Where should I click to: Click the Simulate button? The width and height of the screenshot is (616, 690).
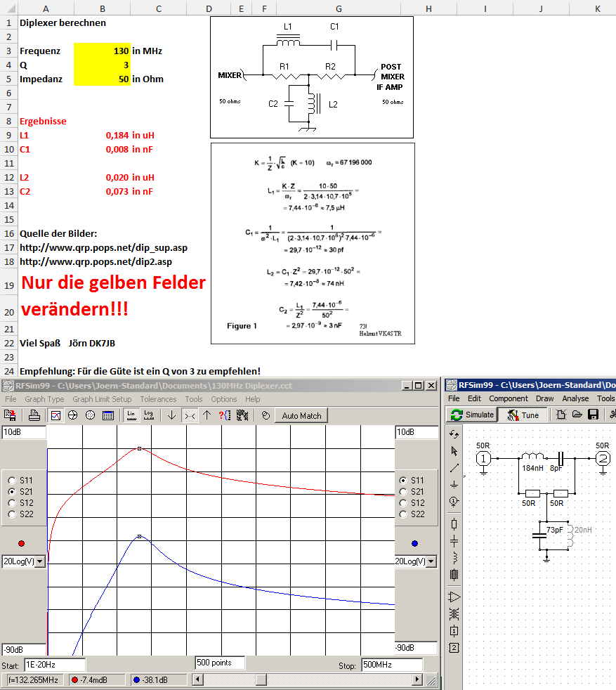click(x=473, y=415)
